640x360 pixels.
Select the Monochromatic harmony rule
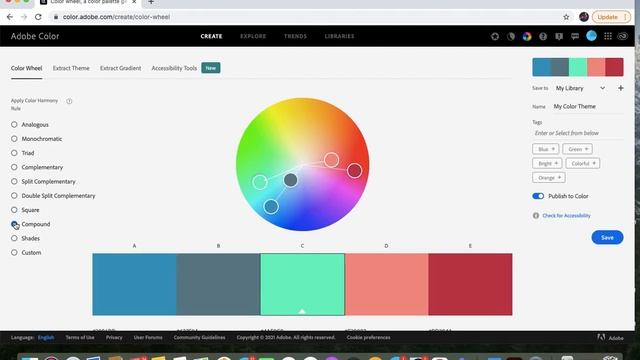[14, 139]
